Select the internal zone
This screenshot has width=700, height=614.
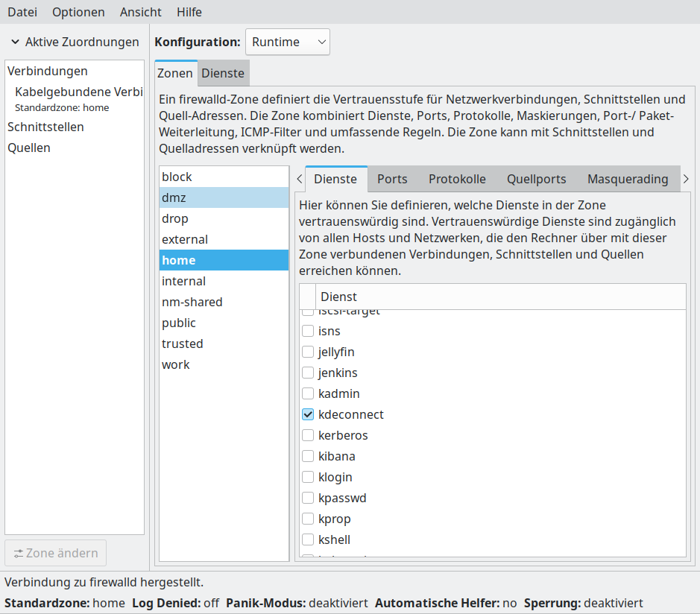[x=224, y=281]
